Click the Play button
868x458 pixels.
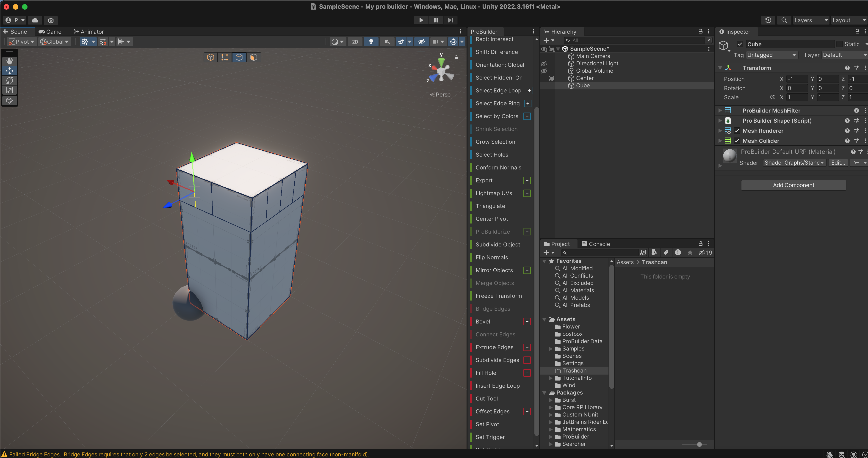pos(421,20)
